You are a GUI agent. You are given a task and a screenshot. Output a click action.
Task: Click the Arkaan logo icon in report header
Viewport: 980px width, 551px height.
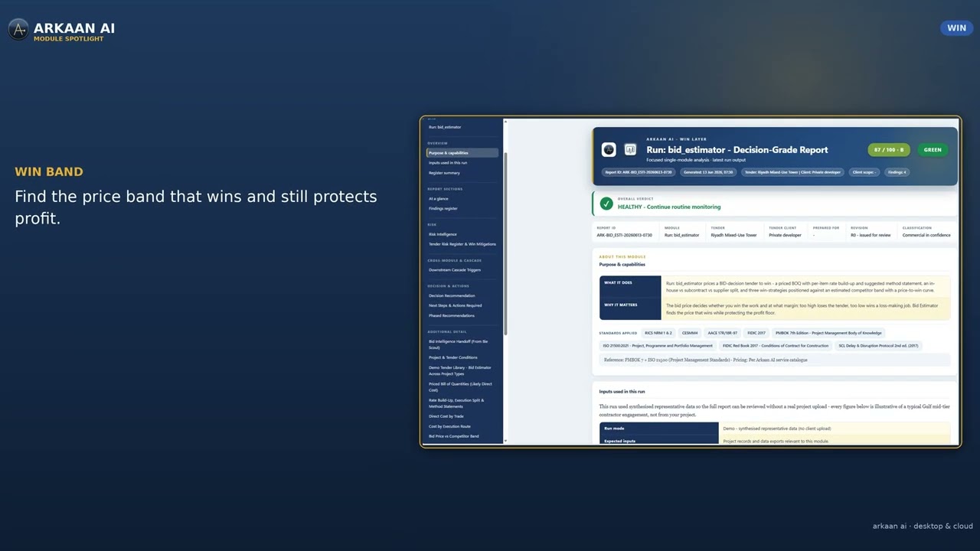pos(609,150)
